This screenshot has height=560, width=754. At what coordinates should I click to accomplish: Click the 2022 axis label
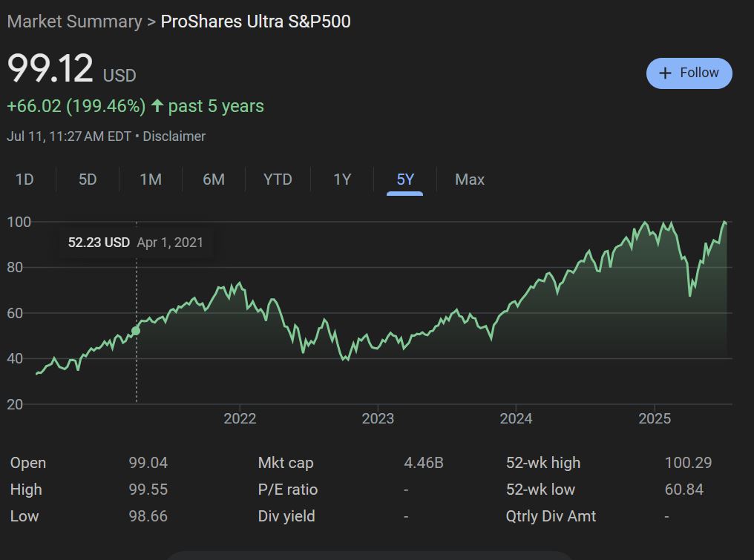tap(240, 418)
